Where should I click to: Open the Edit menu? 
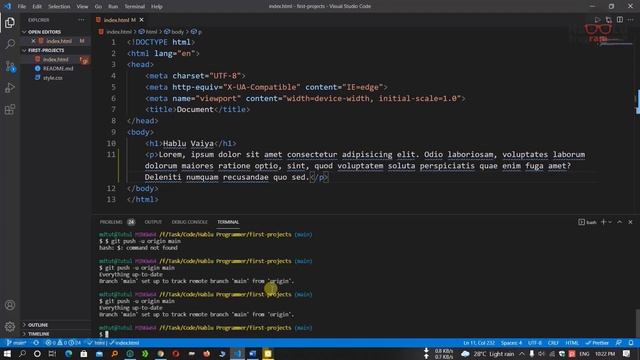click(x=37, y=7)
